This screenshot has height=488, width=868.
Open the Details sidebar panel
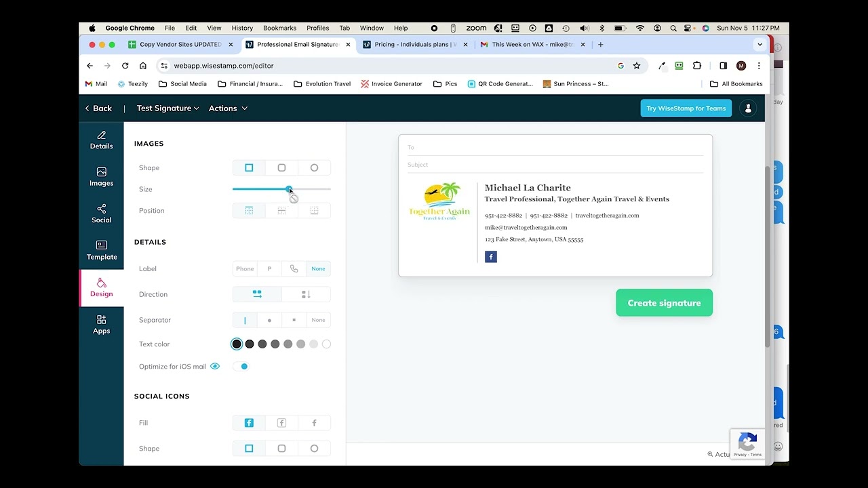tap(101, 140)
